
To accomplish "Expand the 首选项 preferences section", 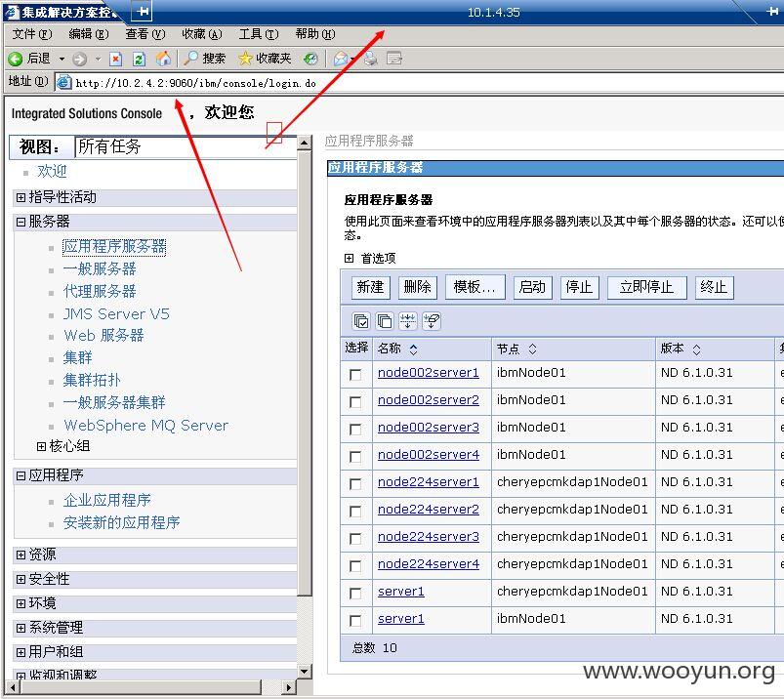I will pos(349,258).
